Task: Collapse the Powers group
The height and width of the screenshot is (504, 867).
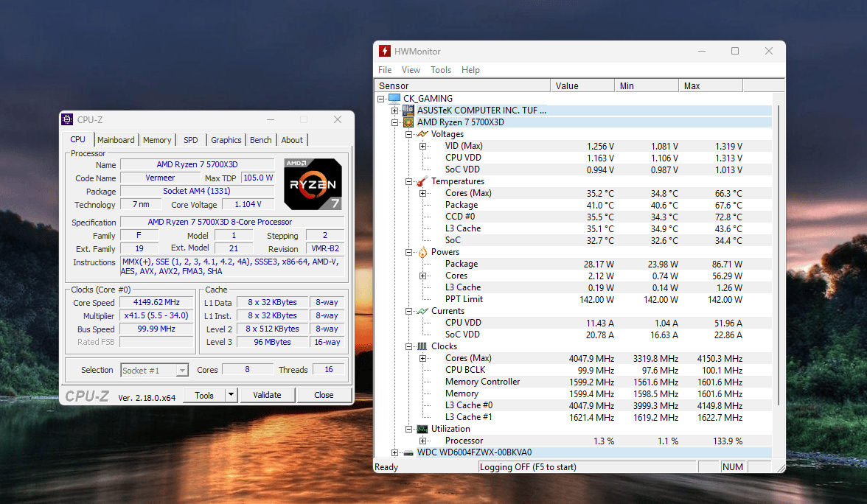Action: (x=408, y=252)
